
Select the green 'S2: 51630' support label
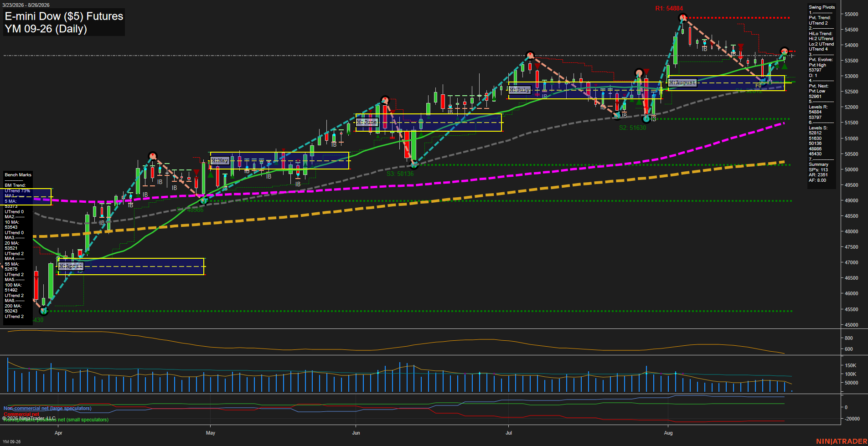[632, 128]
